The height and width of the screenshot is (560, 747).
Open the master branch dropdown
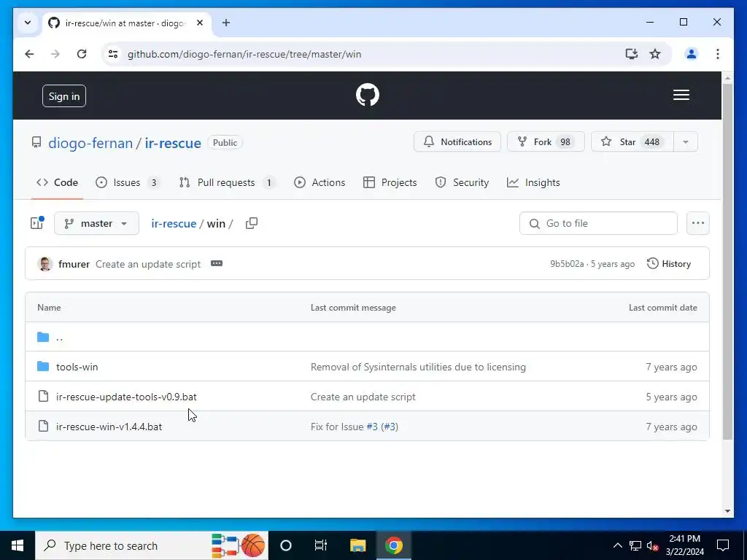click(97, 223)
